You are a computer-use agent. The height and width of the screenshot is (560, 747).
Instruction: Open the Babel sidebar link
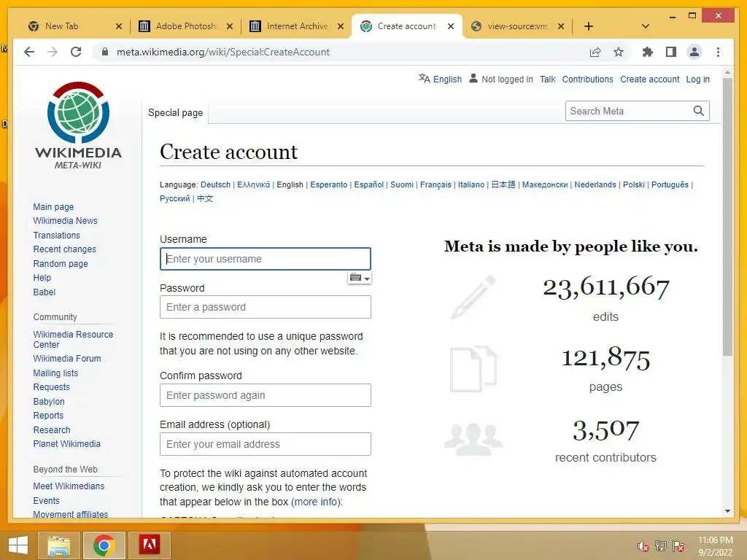44,292
